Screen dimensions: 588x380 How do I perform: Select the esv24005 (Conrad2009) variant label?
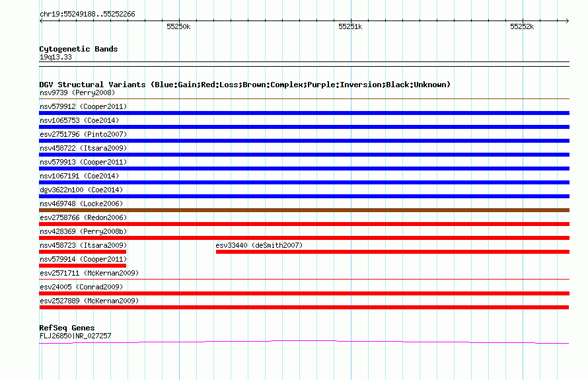tap(81, 287)
